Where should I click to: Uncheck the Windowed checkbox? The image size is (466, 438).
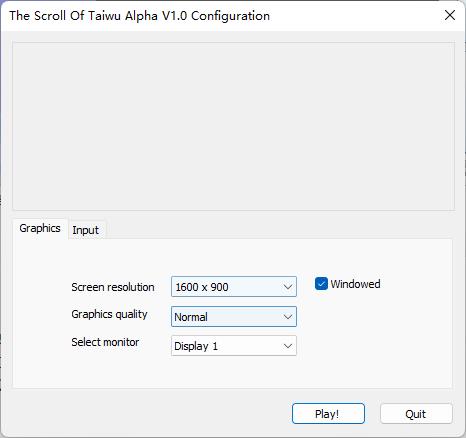pyautogui.click(x=321, y=284)
